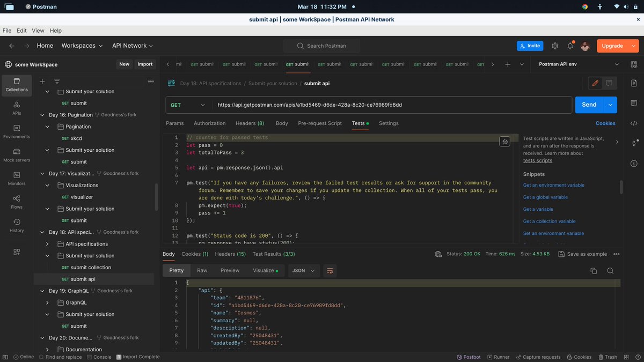Open the APIs sidebar panel

(x=17, y=108)
